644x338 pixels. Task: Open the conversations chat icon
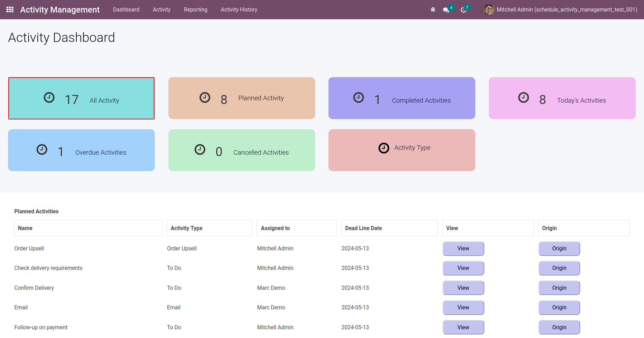coord(446,10)
